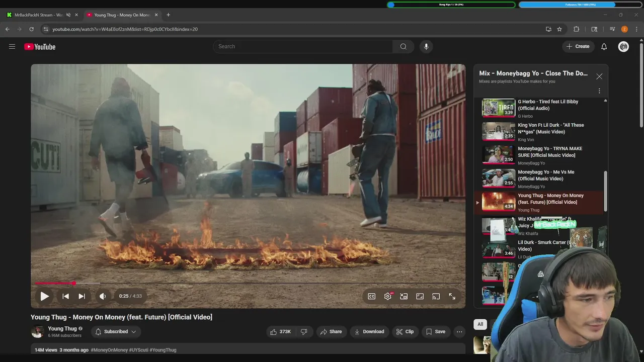Viewport: 644px width, 362px height.
Task: Dislike this video
Action: [304, 331]
